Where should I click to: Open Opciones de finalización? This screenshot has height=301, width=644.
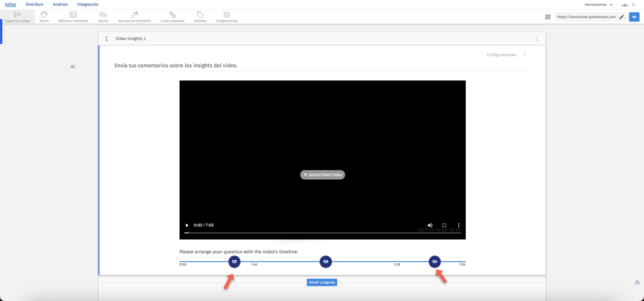point(134,17)
